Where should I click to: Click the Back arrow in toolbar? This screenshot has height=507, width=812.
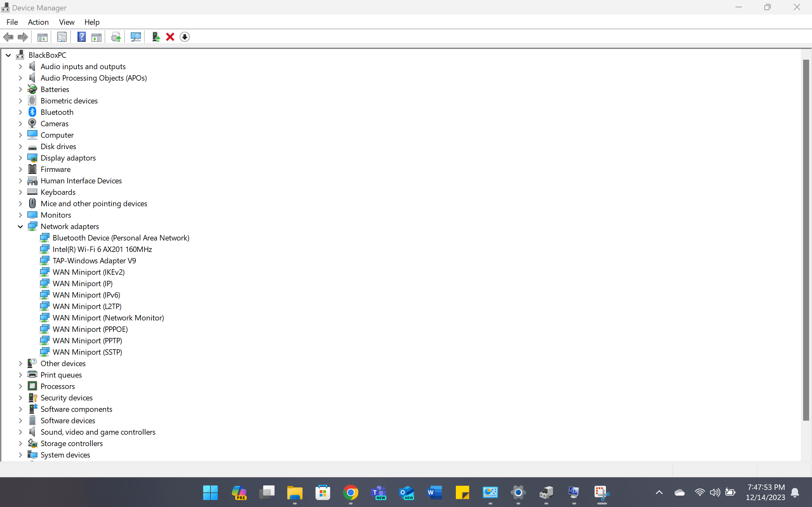(x=8, y=37)
